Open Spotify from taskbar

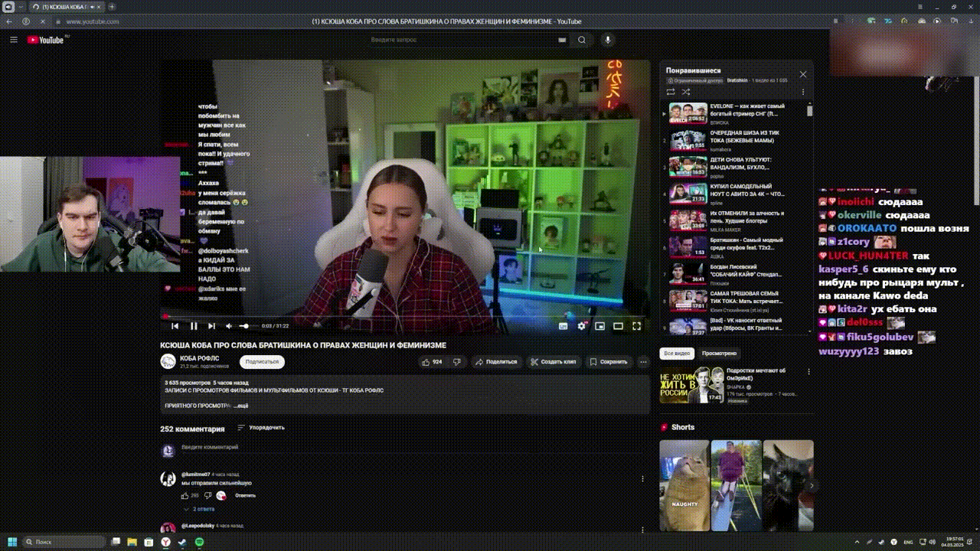[x=199, y=542]
